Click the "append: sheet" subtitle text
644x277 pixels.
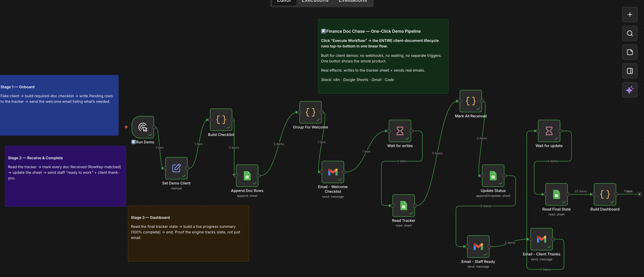click(247, 196)
